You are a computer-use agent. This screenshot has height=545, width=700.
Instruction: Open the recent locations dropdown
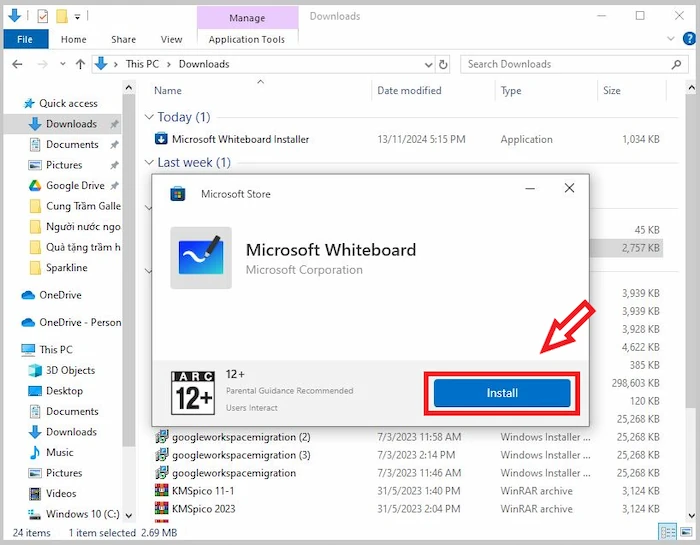62,64
